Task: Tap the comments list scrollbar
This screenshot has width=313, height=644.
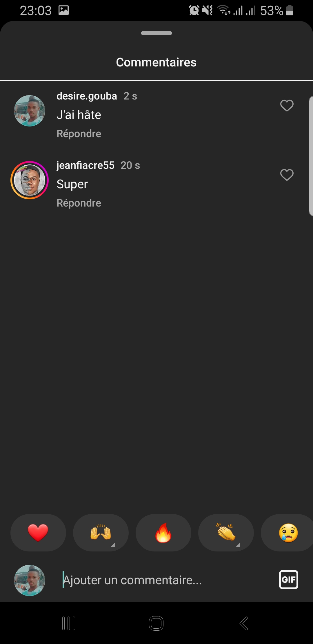Action: click(311, 156)
